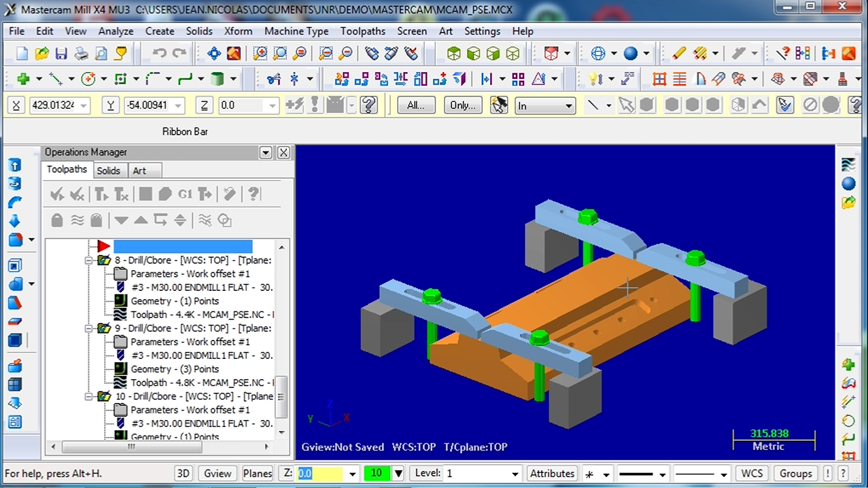Toggle wireframe display with globe icon
The height and width of the screenshot is (488, 868).
click(x=598, y=53)
